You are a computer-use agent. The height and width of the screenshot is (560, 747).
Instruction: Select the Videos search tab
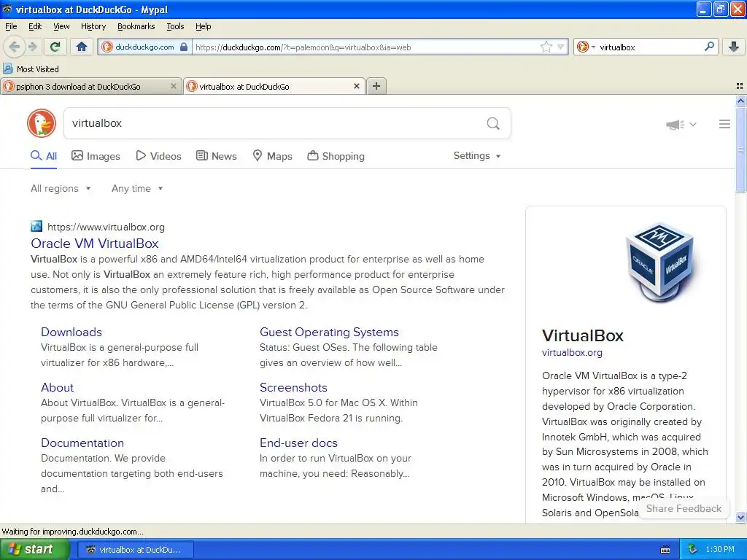[x=158, y=156]
